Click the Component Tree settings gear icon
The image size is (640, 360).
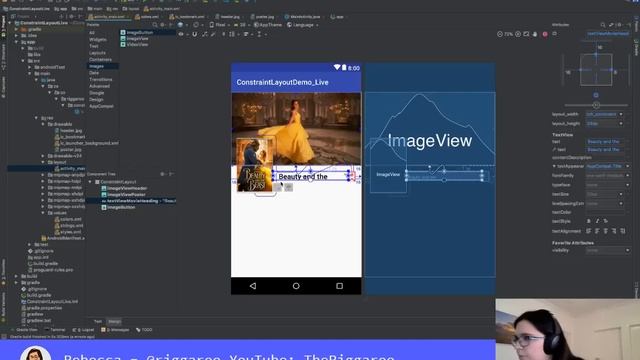[162, 174]
